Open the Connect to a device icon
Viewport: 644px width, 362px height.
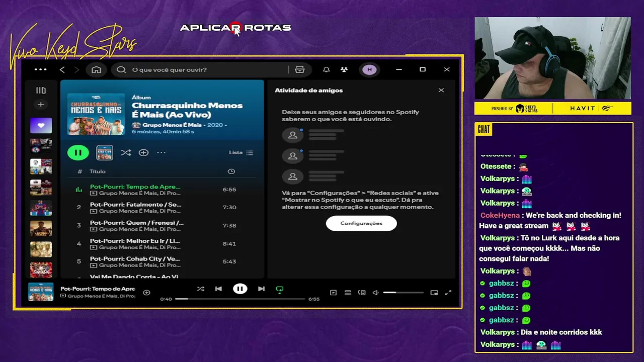[362, 293]
